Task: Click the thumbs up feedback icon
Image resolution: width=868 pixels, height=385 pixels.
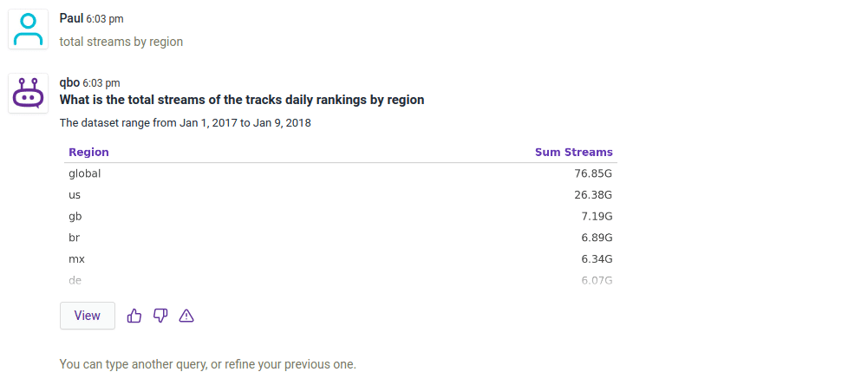Action: point(134,316)
